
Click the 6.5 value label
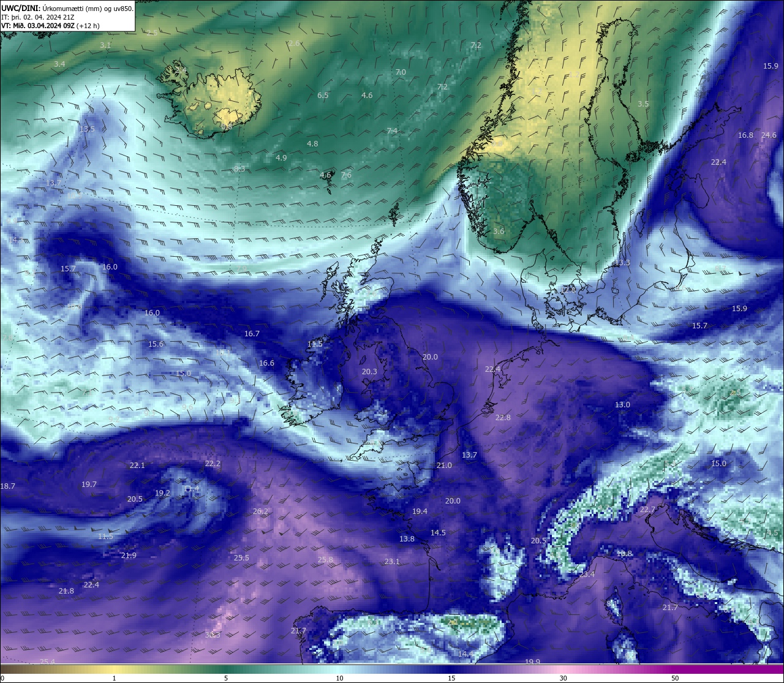point(323,96)
